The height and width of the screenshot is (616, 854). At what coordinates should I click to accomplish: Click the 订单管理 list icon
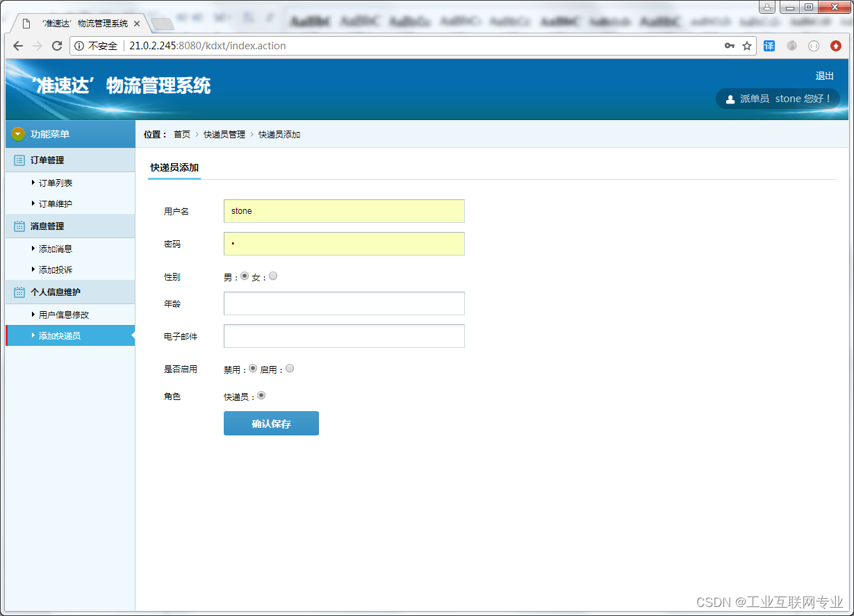click(19, 160)
